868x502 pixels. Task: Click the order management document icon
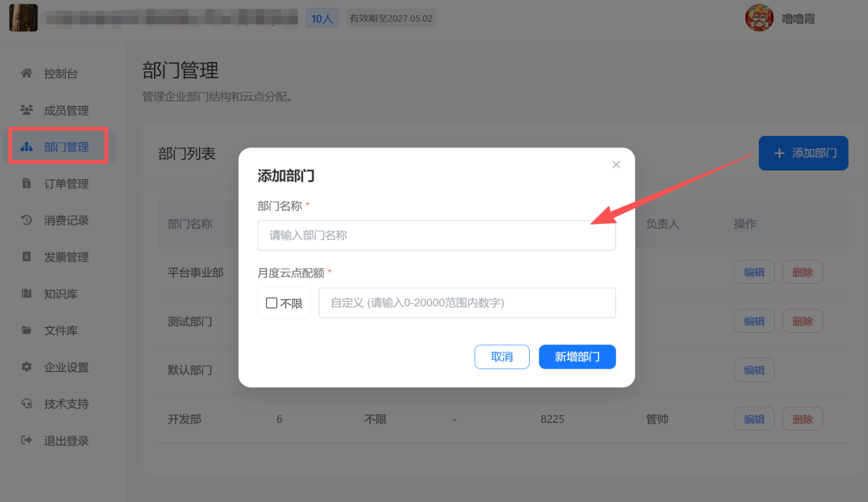[x=27, y=183]
